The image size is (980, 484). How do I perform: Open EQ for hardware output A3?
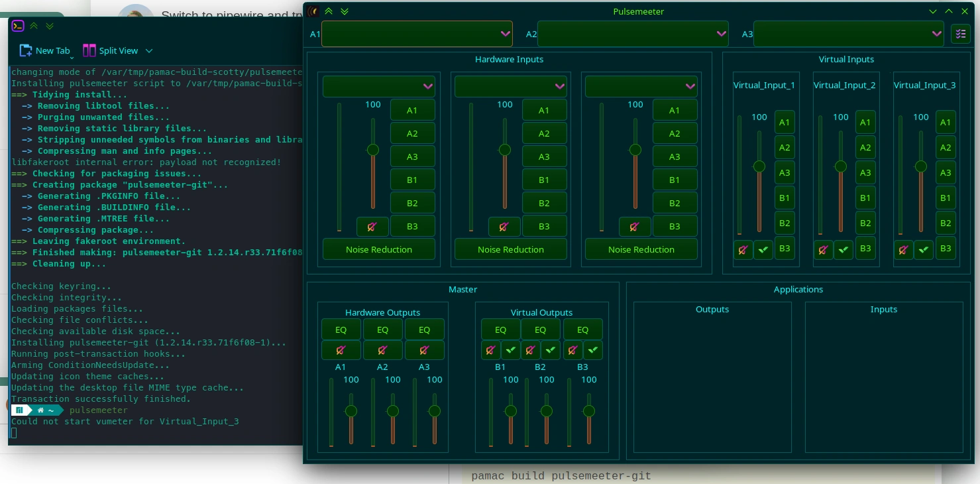click(x=425, y=330)
